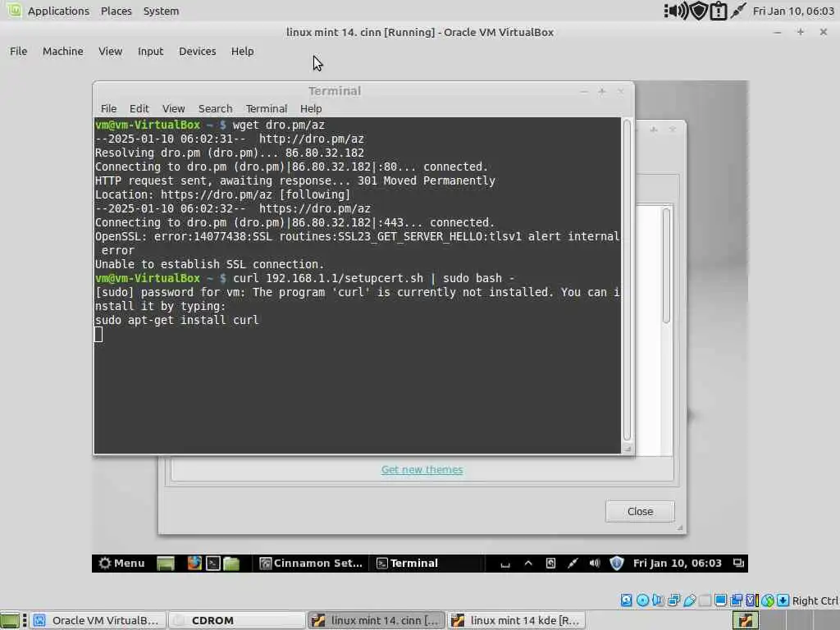Open VirtualBox Input menu
Viewport: 840px width, 630px height.
click(x=150, y=52)
